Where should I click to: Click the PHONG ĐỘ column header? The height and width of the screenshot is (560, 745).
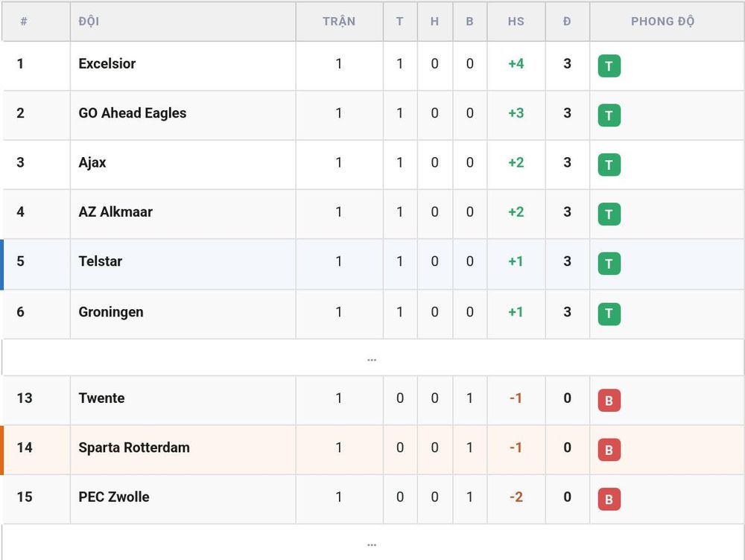[663, 22]
